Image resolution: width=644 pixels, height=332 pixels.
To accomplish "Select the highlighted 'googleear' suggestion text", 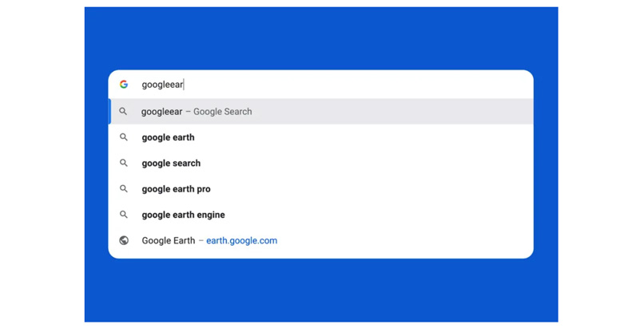I will coord(161,112).
